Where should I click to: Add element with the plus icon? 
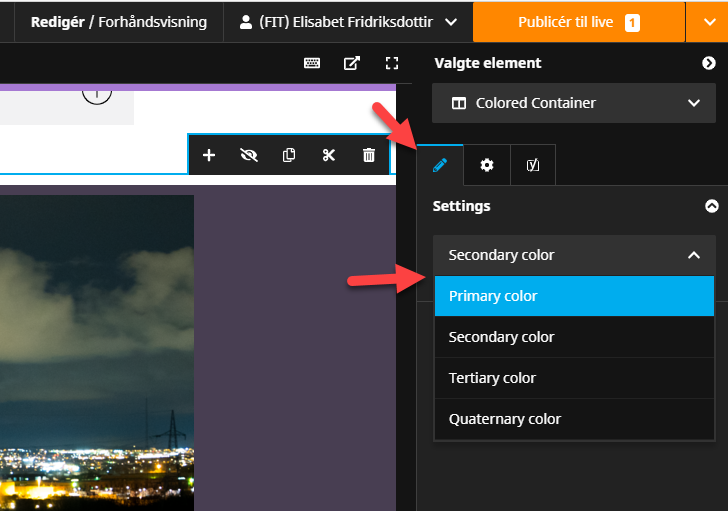(x=209, y=155)
